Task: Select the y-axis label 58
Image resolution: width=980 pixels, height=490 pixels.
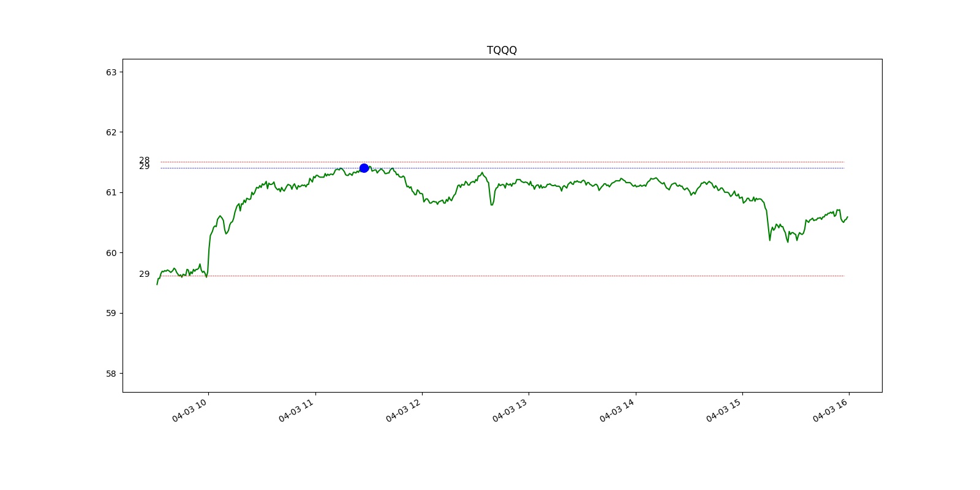Action: click(111, 374)
